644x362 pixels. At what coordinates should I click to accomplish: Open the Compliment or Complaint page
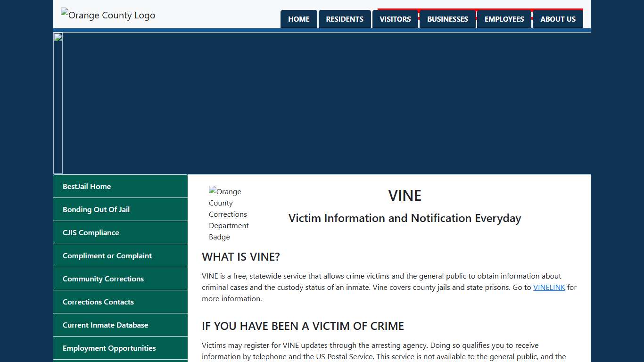107,255
